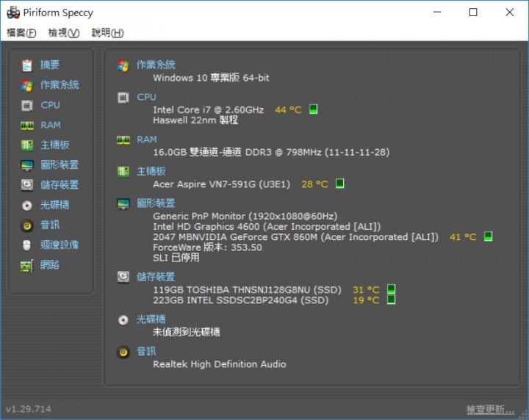This screenshot has height=420, width=529.
Task: Click the TOSHIBA SSD temperature indicator square
Action: pyautogui.click(x=392, y=289)
